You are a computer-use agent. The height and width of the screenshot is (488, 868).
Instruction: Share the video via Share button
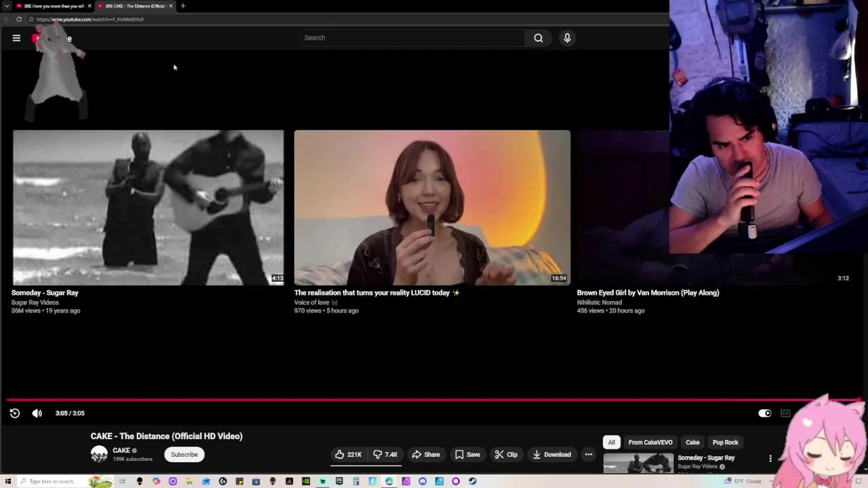[426, 455]
